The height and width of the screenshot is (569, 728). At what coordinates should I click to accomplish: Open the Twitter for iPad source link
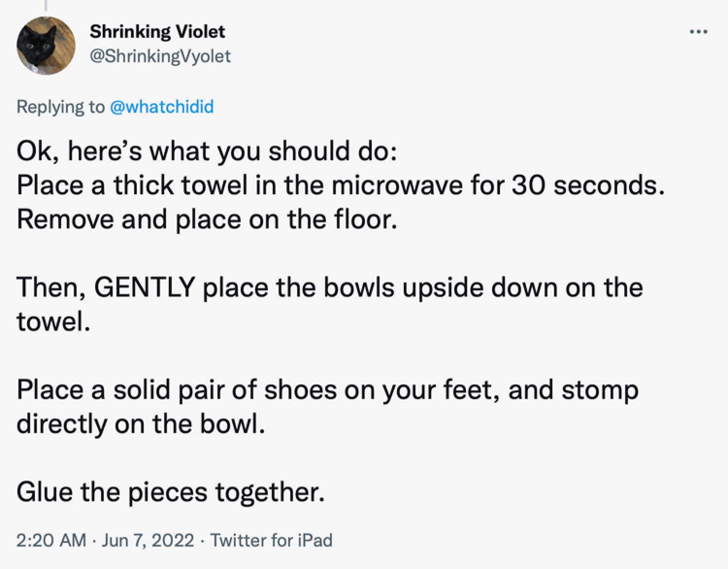[x=271, y=540]
